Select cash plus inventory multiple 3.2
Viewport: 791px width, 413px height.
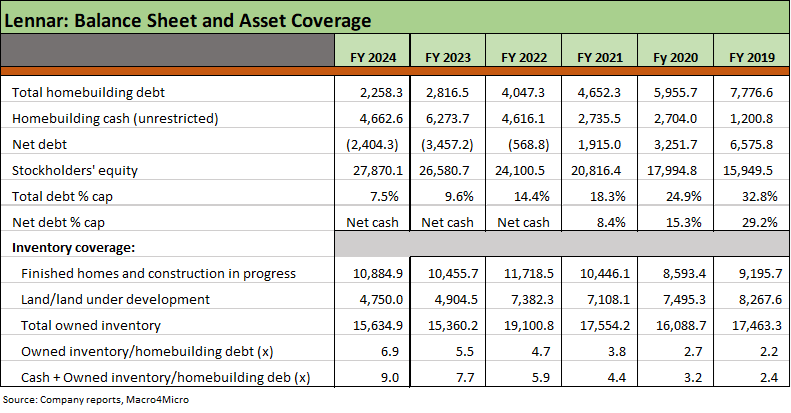(693, 378)
